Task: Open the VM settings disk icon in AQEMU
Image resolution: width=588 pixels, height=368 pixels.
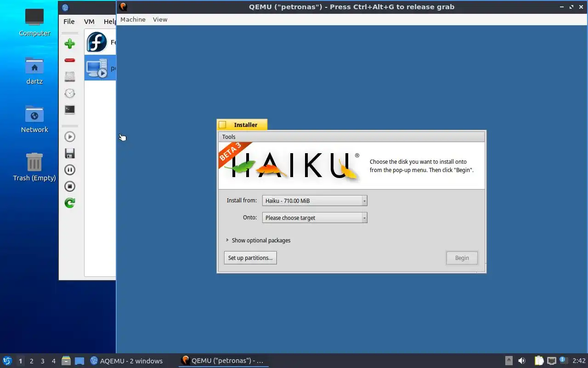Action: pyautogui.click(x=70, y=77)
